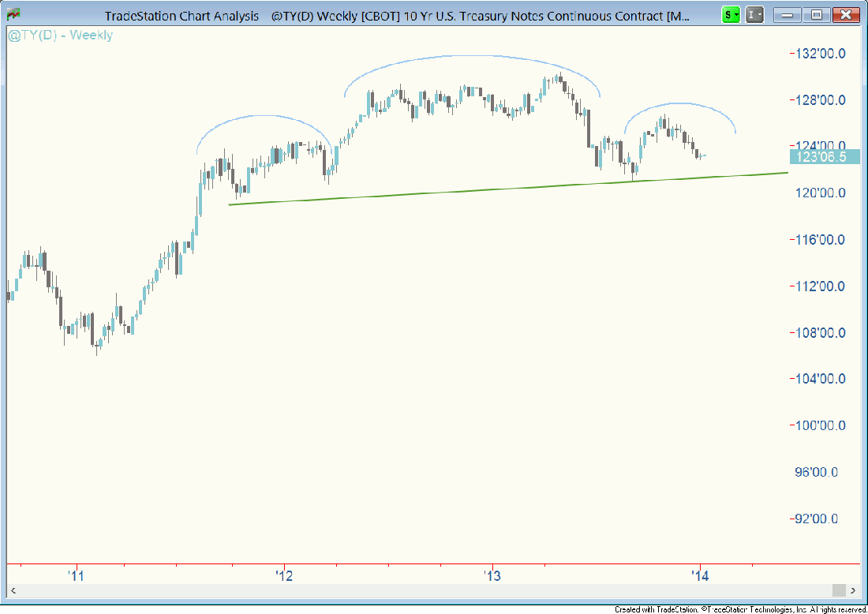Select the green support trendline
The image size is (868, 614).
pyautogui.click(x=505, y=188)
